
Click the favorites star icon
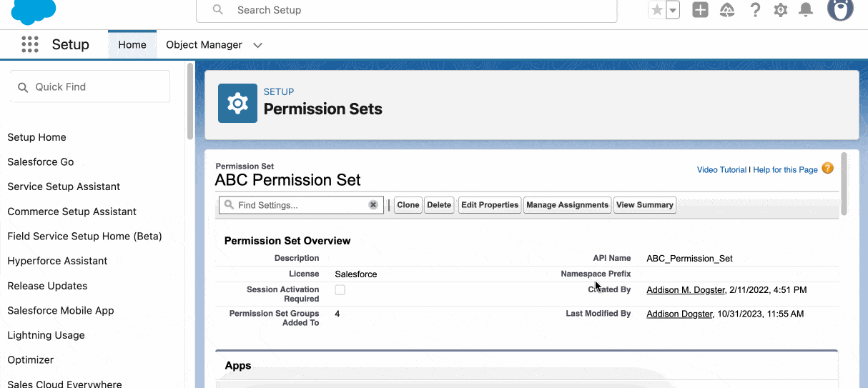(x=656, y=10)
